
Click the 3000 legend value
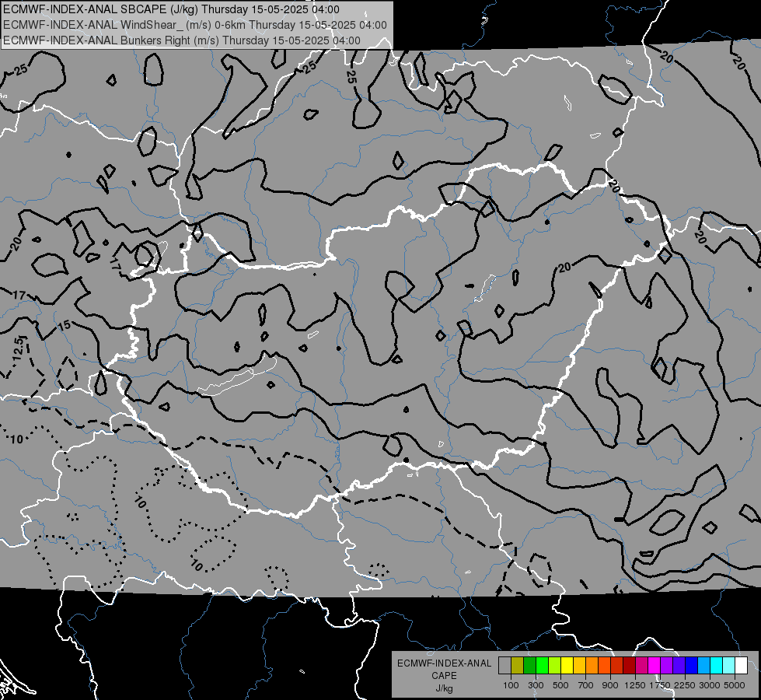[710, 685]
